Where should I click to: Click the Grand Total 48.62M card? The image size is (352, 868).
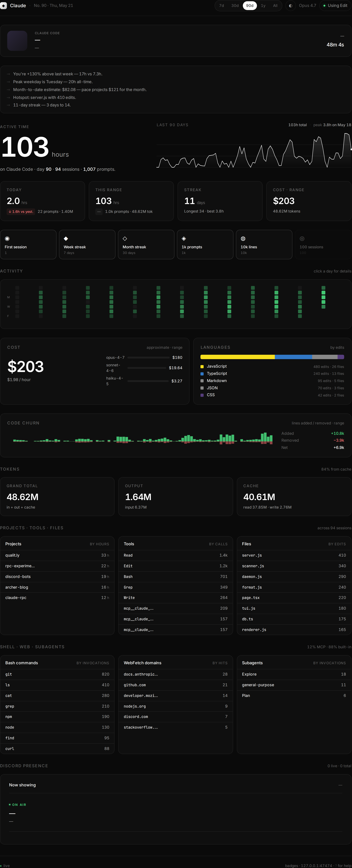click(x=57, y=497)
